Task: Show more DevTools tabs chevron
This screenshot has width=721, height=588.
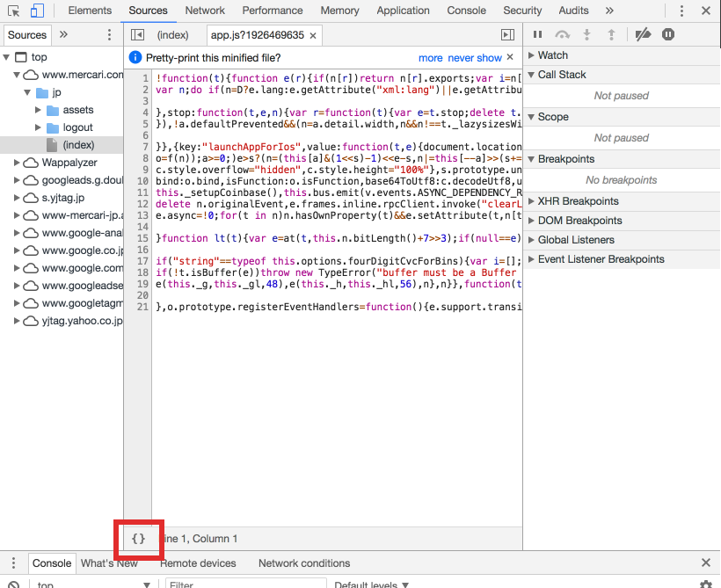Action: click(609, 11)
